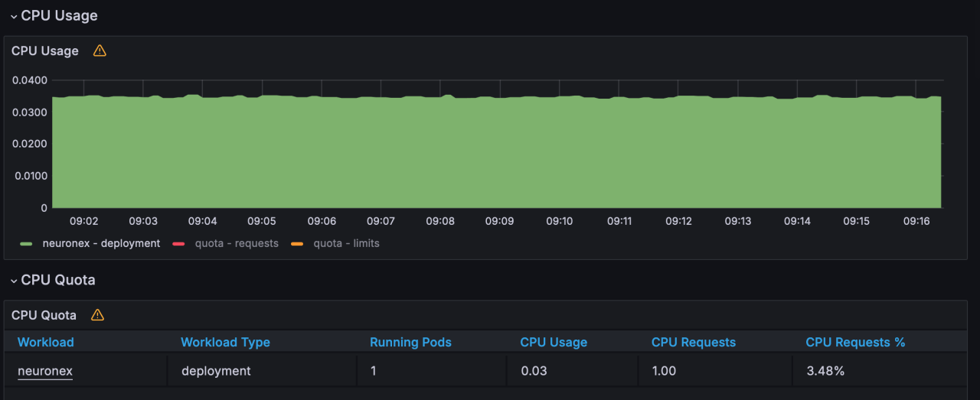Sort table by Workload Type column header
980x400 pixels.
pos(225,342)
